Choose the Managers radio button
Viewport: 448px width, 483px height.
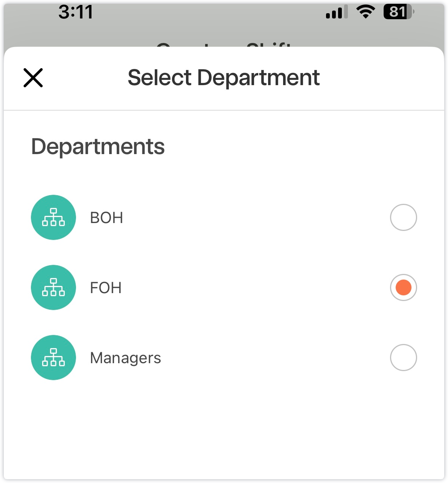point(403,358)
